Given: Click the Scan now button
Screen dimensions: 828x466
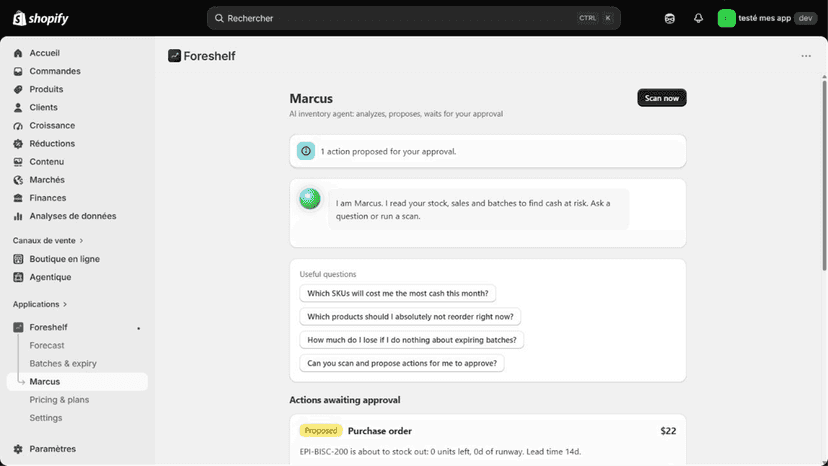Looking at the screenshot, I should [662, 98].
